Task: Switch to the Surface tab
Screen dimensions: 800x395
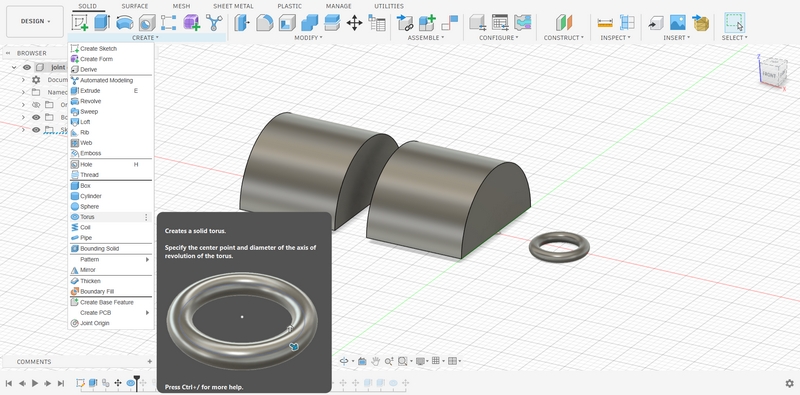Action: [135, 6]
